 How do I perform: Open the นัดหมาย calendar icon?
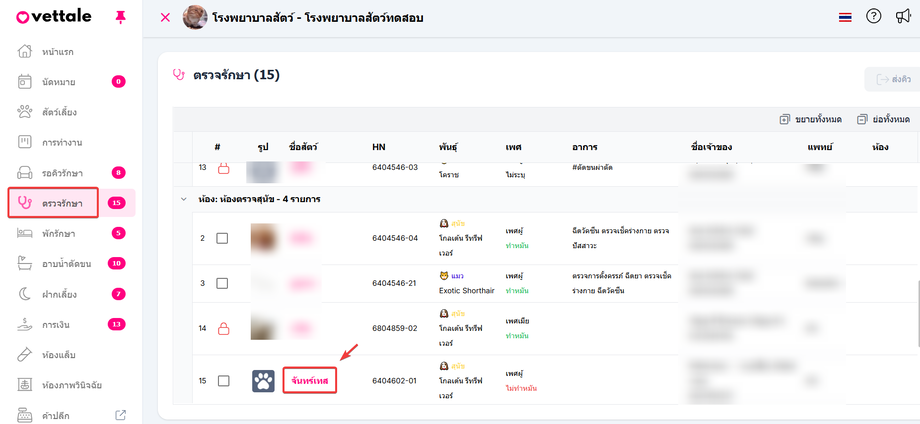[x=25, y=82]
